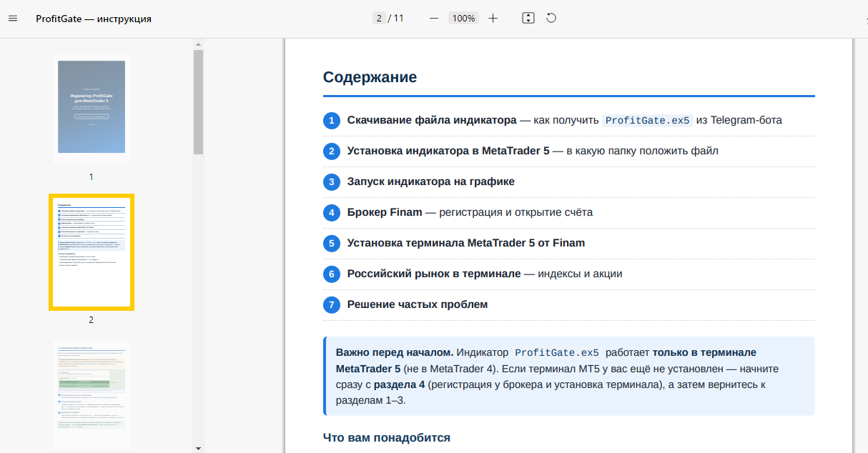
Task: Zoom out with the minus icon
Action: point(434,19)
